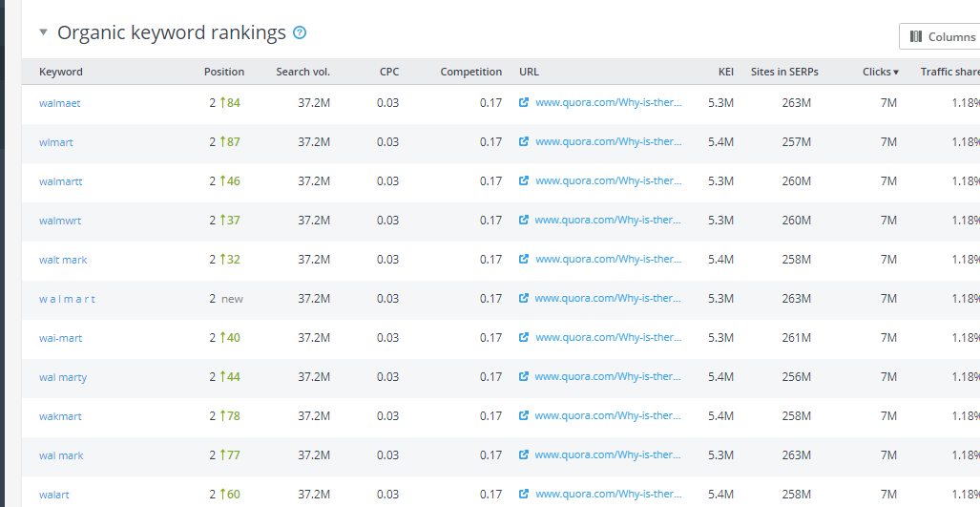
Task: Open external link icon in wal mark row
Action: click(x=524, y=454)
